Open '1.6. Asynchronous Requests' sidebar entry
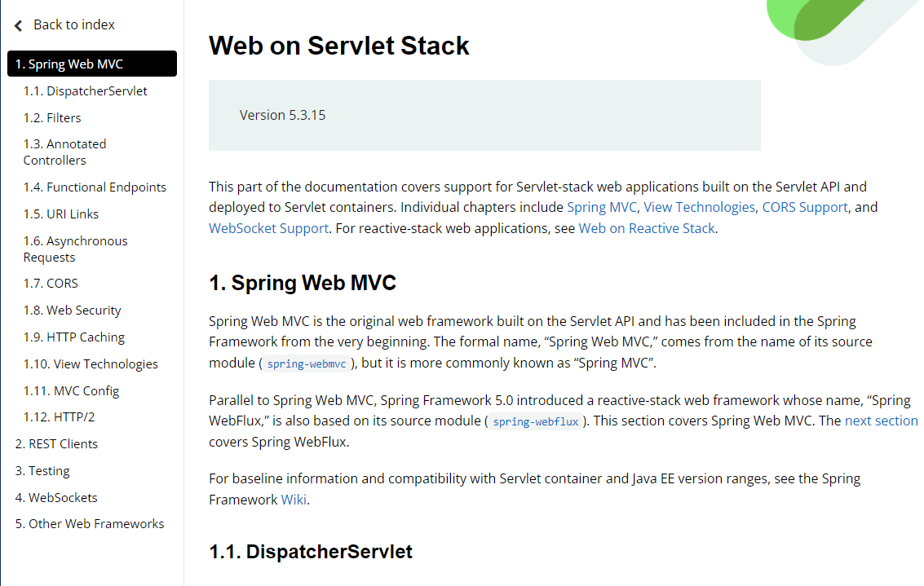This screenshot has width=924, height=586. (x=75, y=249)
